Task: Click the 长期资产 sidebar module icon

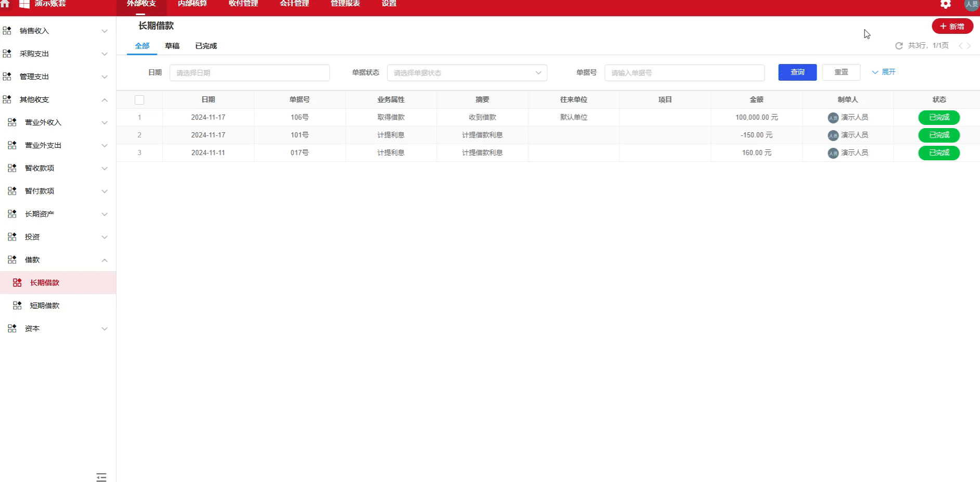Action: pos(11,213)
